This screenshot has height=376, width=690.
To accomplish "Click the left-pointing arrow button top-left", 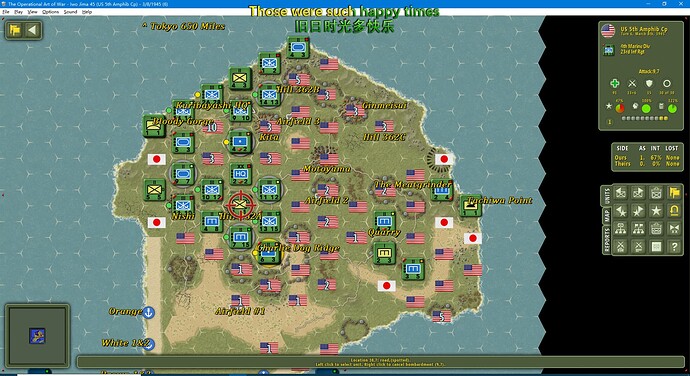I will point(32,30).
